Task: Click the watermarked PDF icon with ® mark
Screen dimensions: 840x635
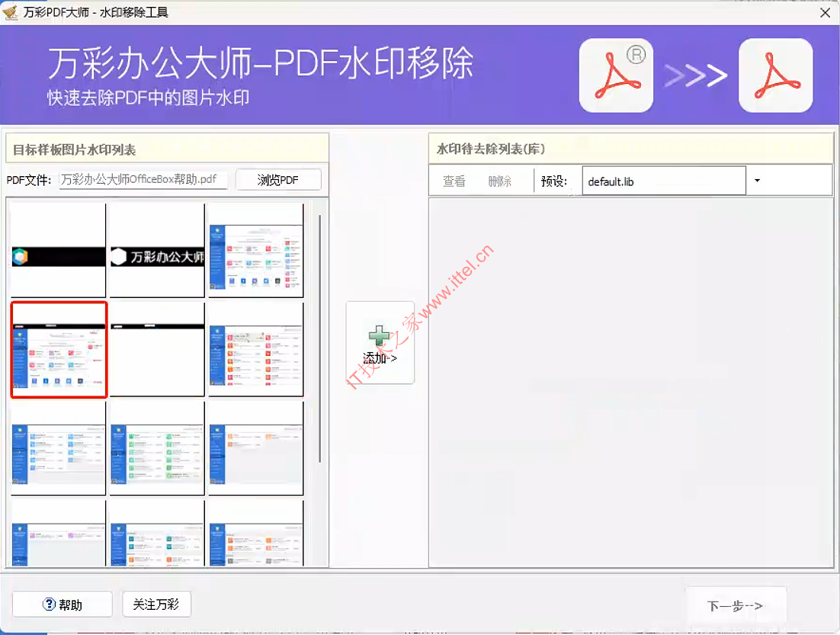Action: coord(616,75)
